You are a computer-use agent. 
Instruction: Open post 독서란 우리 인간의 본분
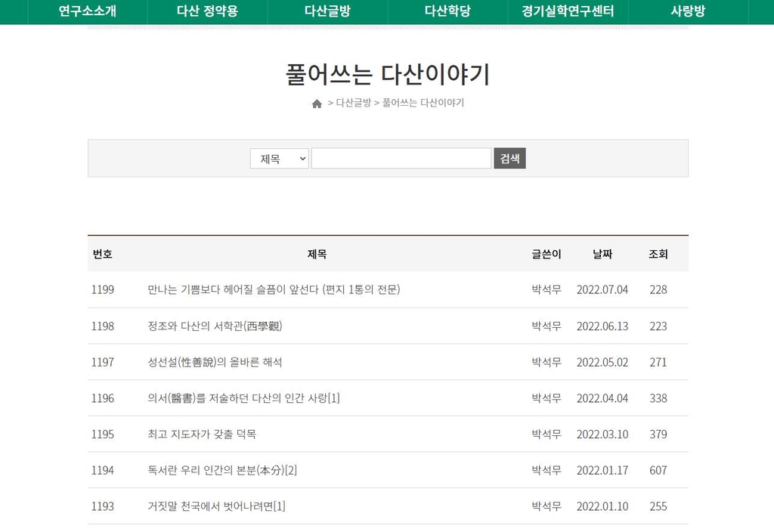point(222,470)
